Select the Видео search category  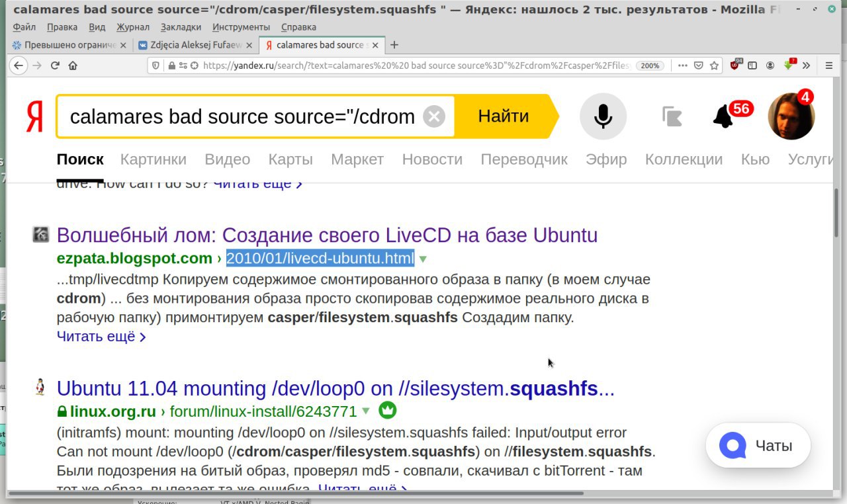coord(228,159)
